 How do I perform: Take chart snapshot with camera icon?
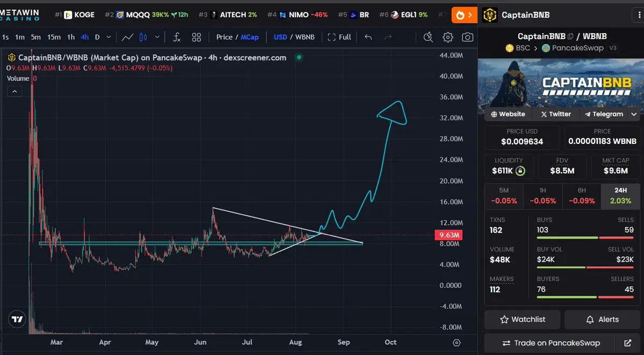click(x=467, y=37)
